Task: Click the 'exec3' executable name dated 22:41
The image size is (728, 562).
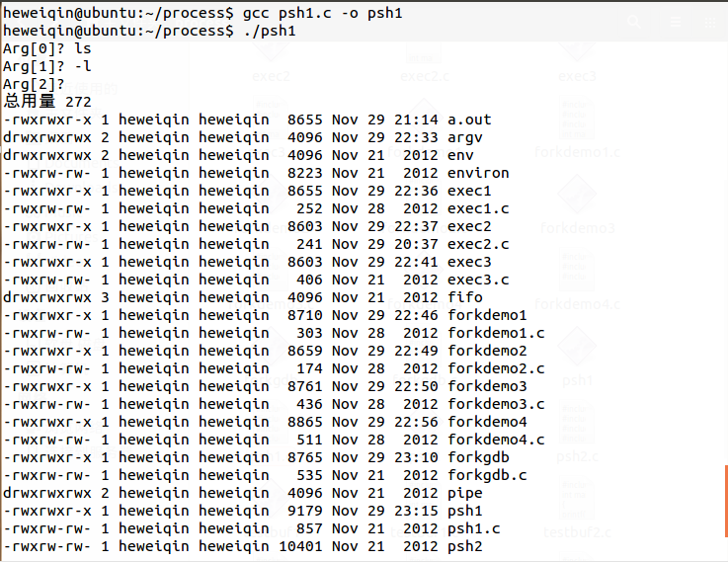Action: [469, 262]
